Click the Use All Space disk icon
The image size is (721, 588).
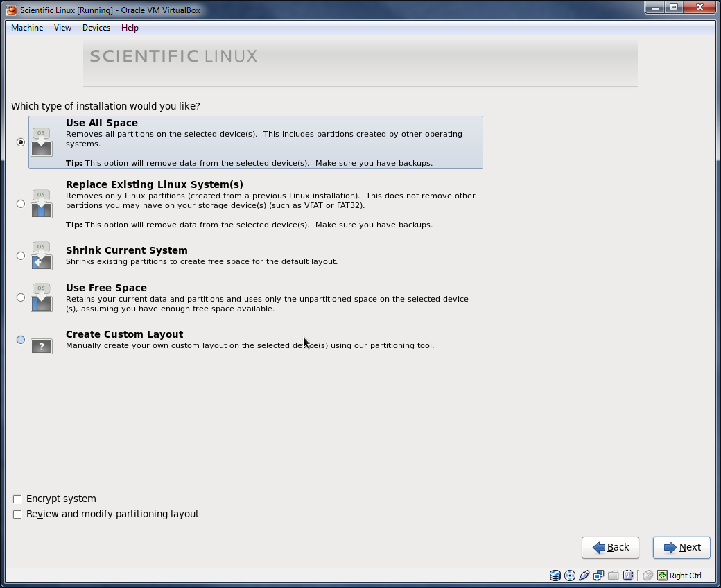pyautogui.click(x=42, y=142)
